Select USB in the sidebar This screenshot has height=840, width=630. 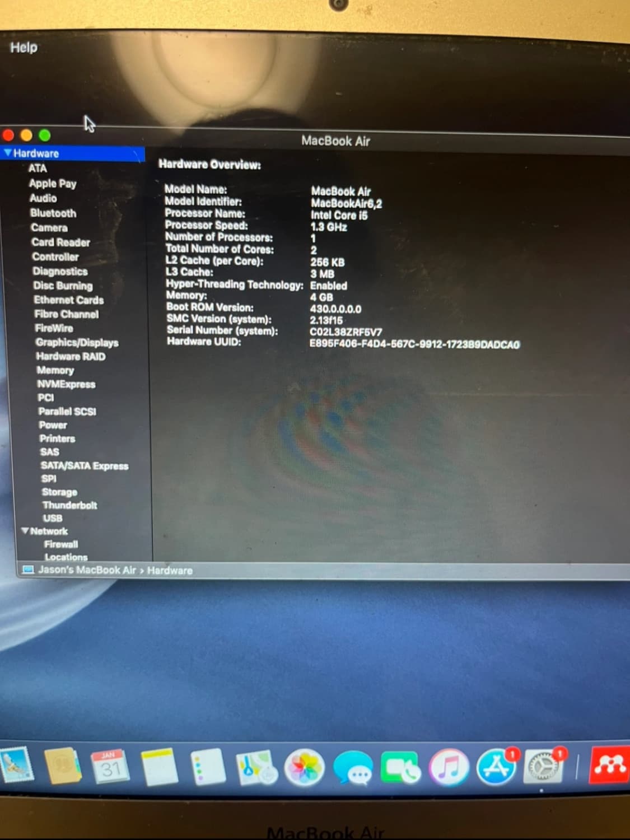(53, 517)
